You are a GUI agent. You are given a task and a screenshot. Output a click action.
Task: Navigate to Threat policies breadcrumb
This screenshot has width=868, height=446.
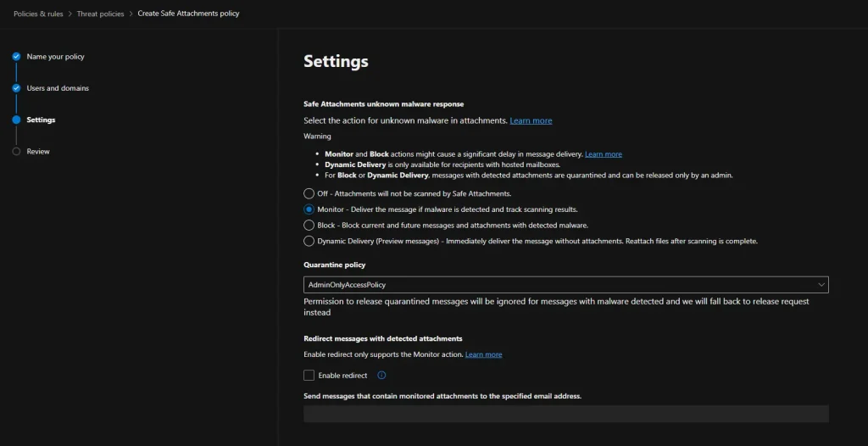(100, 14)
